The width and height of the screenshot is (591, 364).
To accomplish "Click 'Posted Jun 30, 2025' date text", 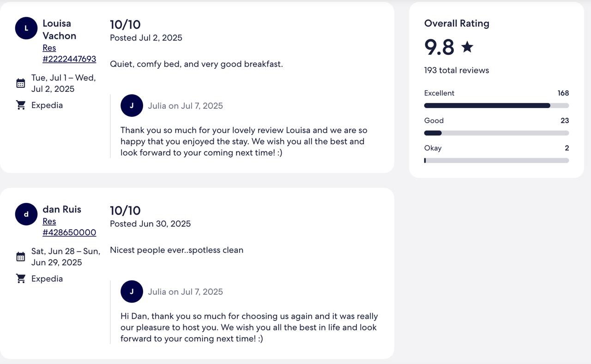I will [151, 224].
